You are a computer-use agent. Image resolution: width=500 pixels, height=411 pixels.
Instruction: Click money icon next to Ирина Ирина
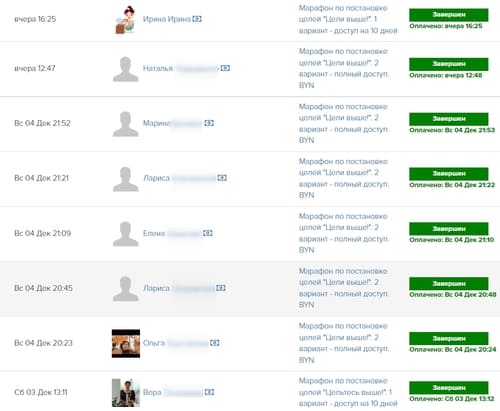point(197,19)
